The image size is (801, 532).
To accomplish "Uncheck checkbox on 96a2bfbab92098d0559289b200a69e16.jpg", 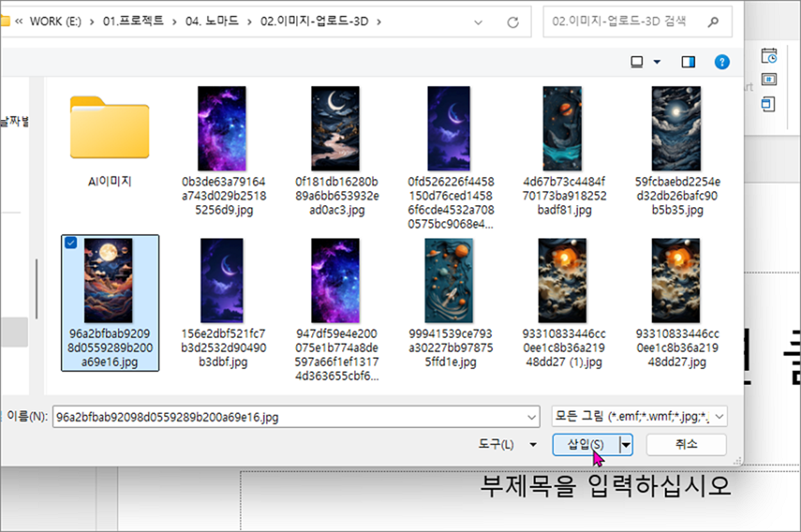I will coord(71,242).
